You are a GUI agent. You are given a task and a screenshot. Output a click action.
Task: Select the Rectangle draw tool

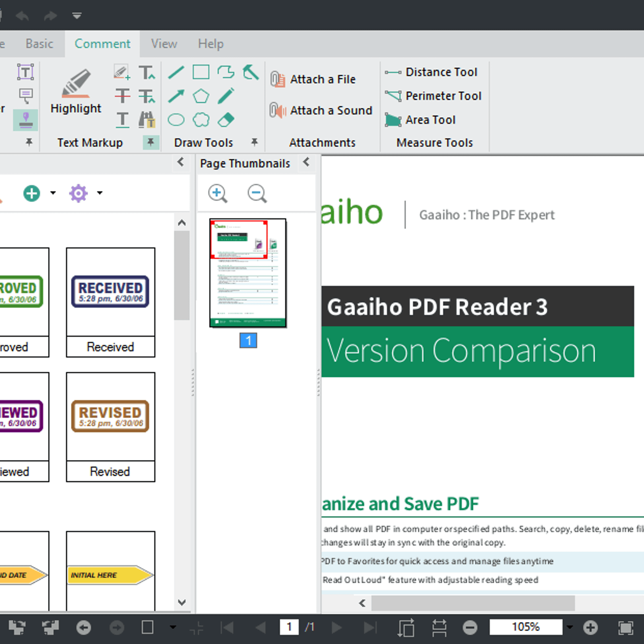click(201, 72)
